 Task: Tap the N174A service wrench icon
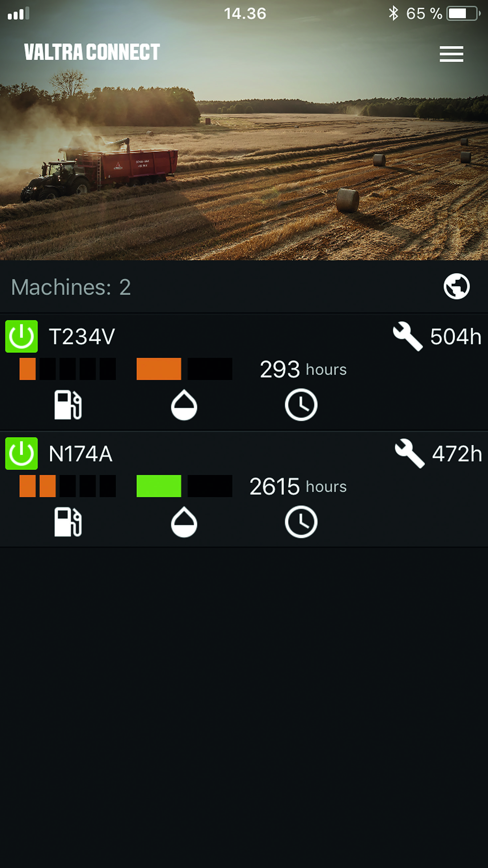tap(410, 454)
